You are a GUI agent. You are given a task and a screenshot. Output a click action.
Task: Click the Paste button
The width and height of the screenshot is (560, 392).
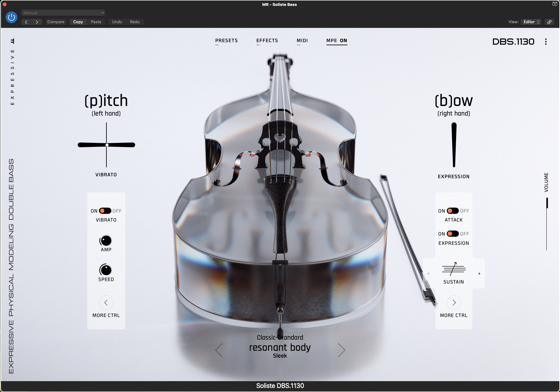pyautogui.click(x=96, y=22)
